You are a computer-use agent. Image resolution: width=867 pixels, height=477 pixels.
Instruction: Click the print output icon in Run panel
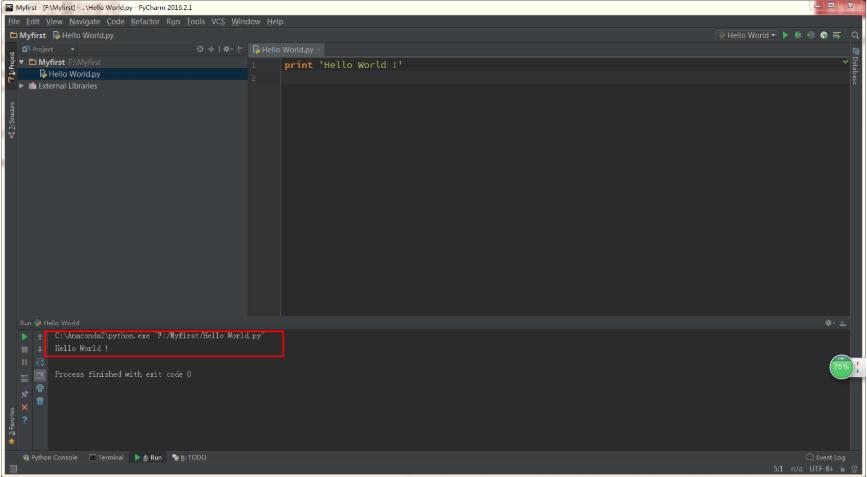[x=40, y=389]
